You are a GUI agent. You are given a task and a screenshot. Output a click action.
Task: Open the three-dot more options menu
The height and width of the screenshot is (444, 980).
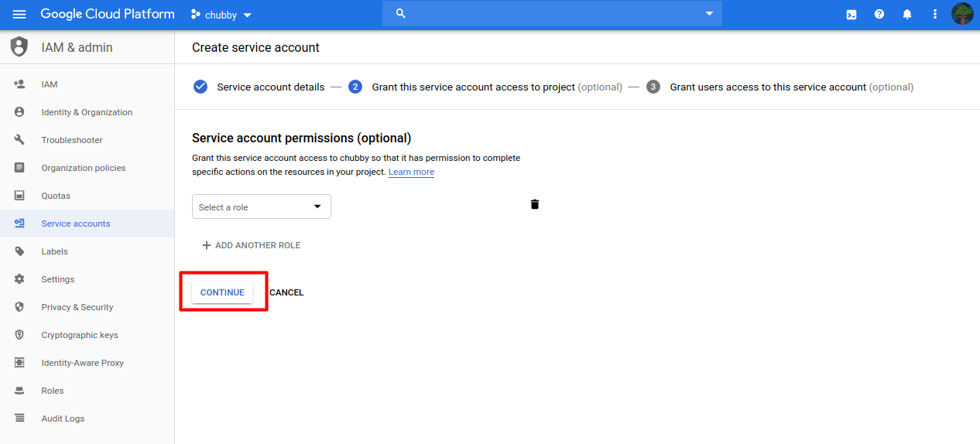[935, 14]
